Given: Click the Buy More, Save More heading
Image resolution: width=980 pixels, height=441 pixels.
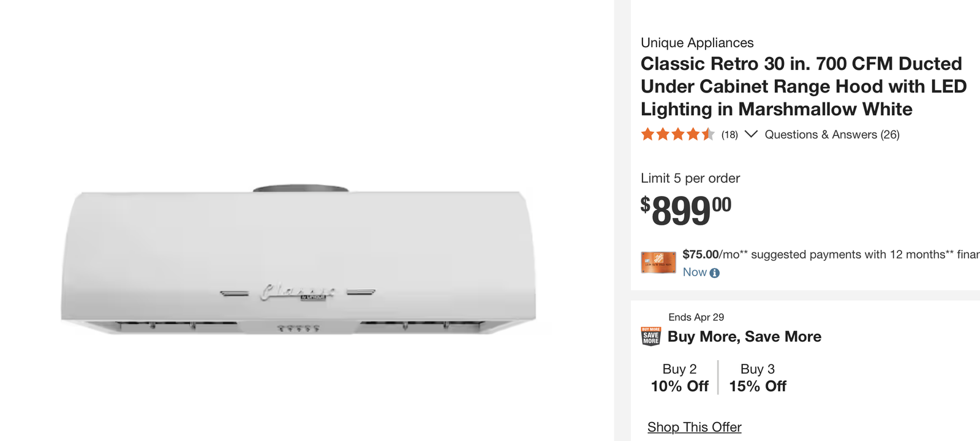Looking at the screenshot, I should (x=744, y=336).
